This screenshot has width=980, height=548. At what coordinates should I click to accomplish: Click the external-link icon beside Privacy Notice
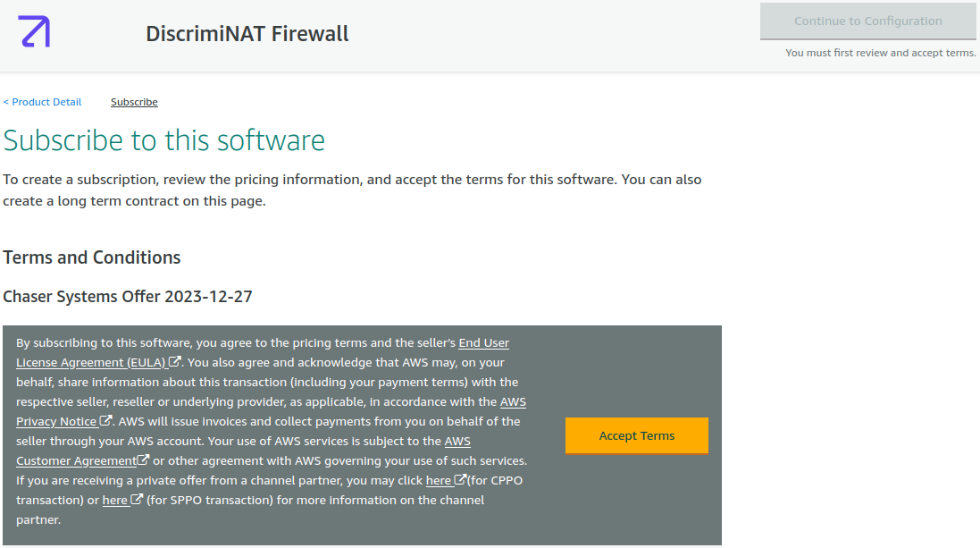pos(105,421)
